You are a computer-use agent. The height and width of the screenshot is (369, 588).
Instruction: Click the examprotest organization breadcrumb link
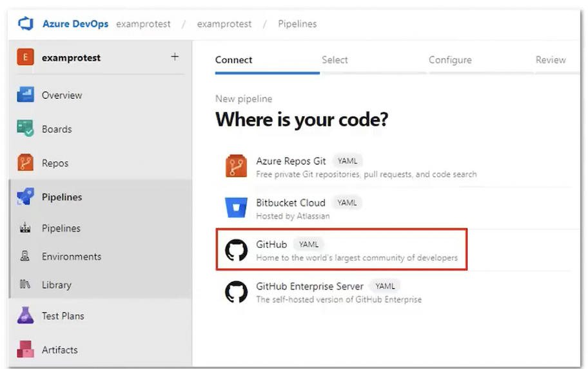(143, 24)
